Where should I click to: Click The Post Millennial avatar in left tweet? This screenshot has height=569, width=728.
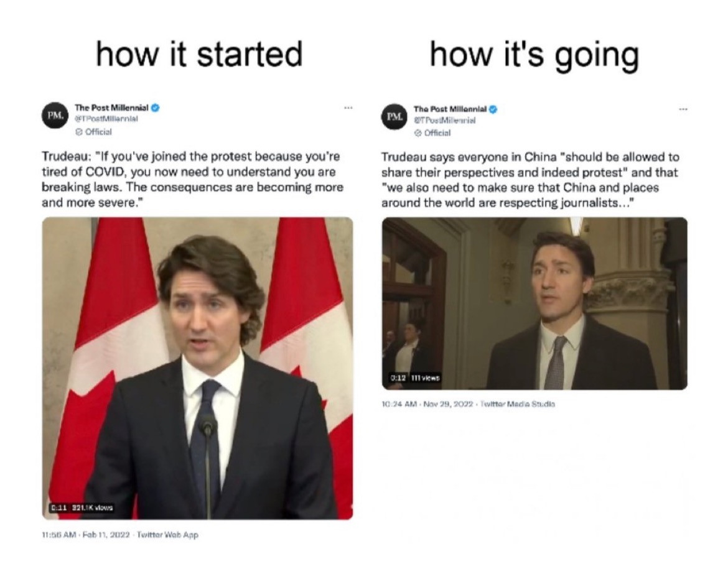click(55, 115)
